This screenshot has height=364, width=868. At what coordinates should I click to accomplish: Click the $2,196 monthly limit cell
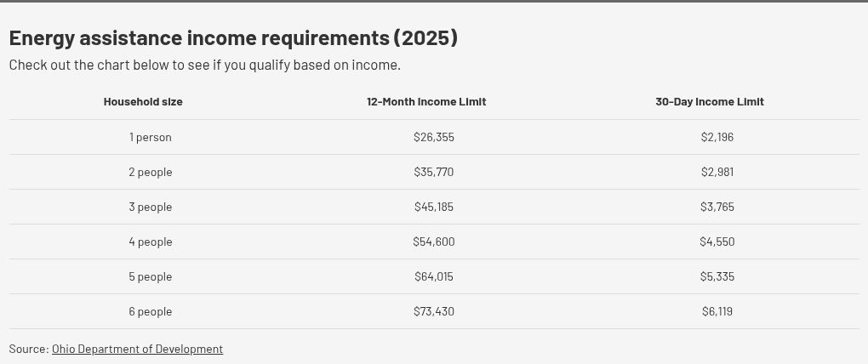[x=717, y=137]
